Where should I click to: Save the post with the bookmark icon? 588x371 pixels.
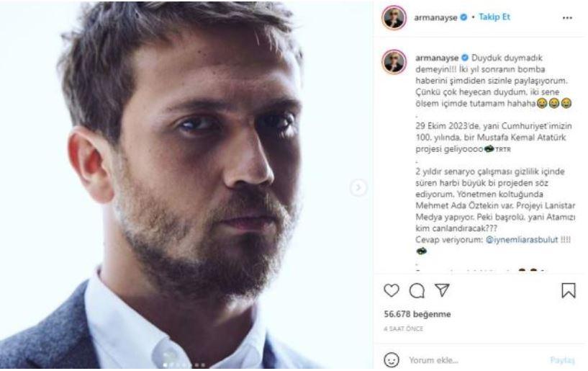point(568,290)
